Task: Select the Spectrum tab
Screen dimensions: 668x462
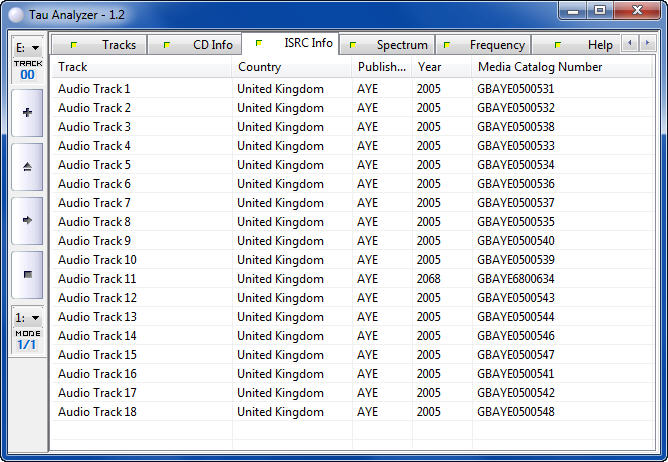Action: (391, 45)
